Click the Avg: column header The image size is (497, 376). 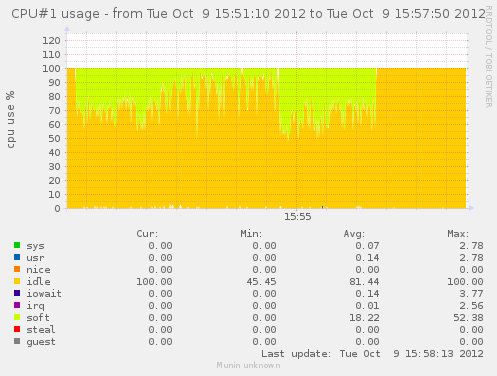pos(354,234)
